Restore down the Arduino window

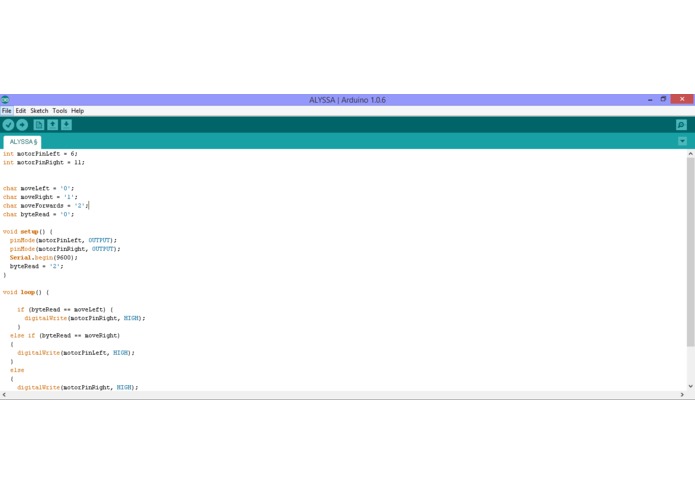pos(664,99)
